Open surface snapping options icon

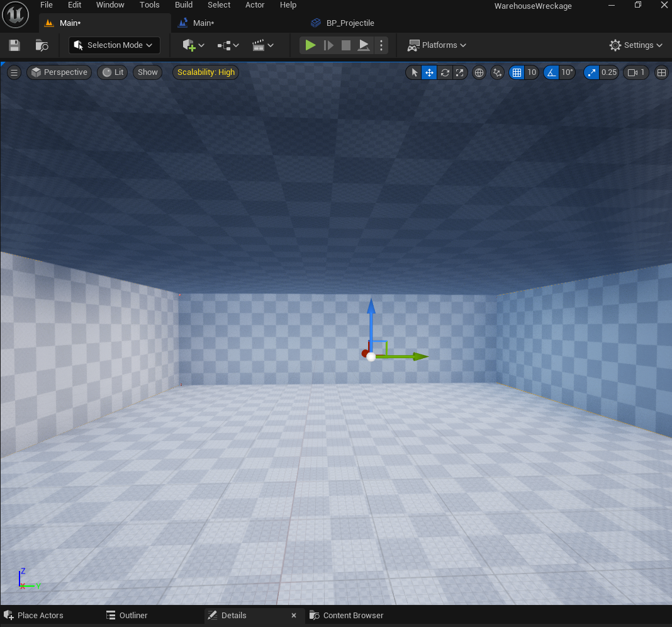(497, 72)
